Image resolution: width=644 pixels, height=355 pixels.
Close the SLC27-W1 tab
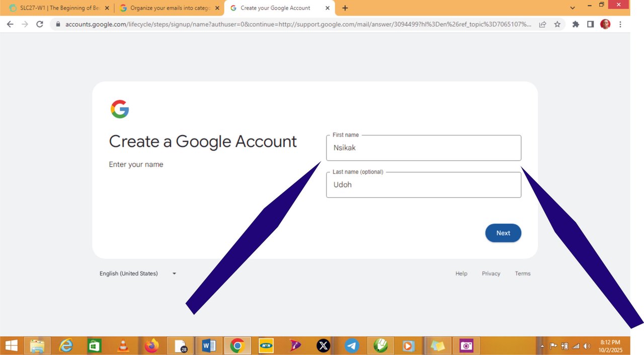click(107, 8)
